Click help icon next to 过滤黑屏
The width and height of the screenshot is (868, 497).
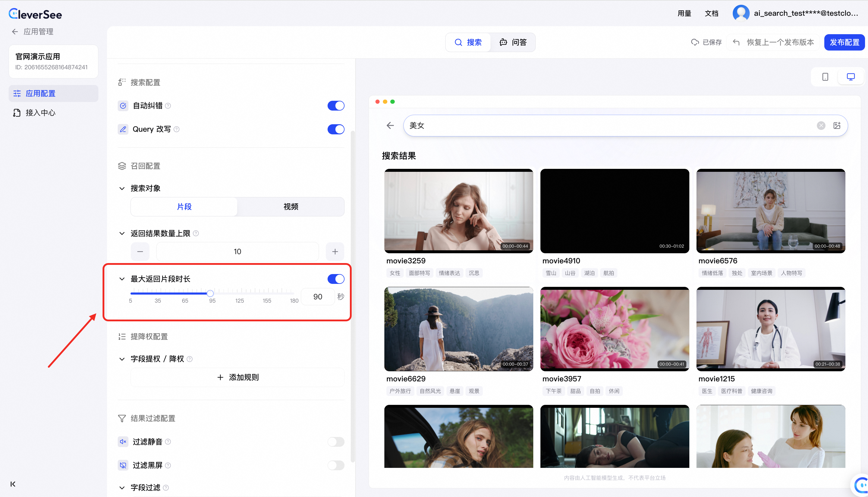click(168, 465)
